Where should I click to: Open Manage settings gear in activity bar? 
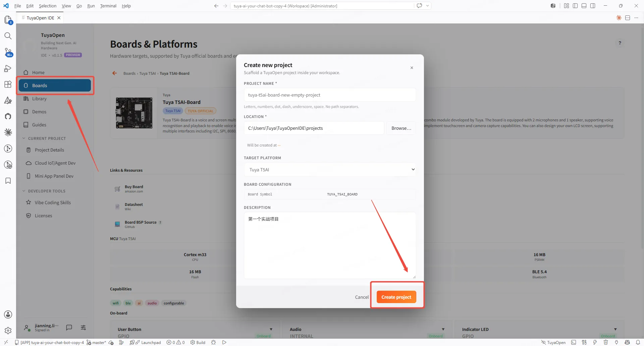(8, 331)
